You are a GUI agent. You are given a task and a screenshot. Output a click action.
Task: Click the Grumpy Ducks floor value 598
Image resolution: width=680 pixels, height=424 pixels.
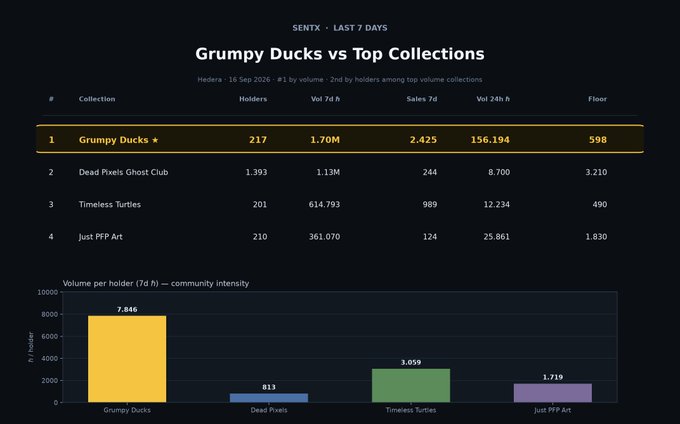pyautogui.click(x=598, y=140)
